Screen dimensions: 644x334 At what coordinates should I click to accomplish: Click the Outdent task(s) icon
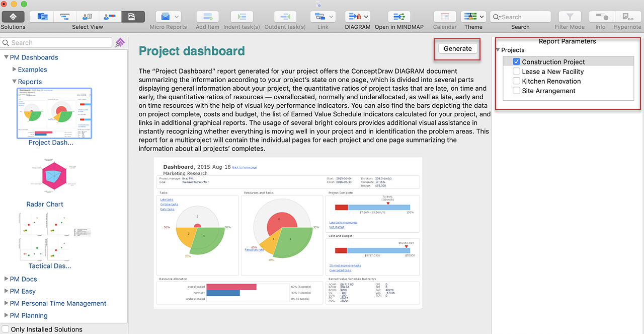[x=285, y=17]
